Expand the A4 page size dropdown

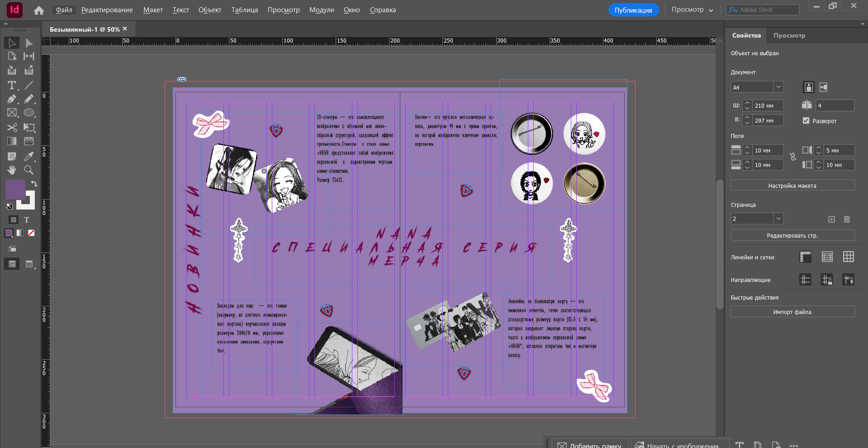click(778, 87)
